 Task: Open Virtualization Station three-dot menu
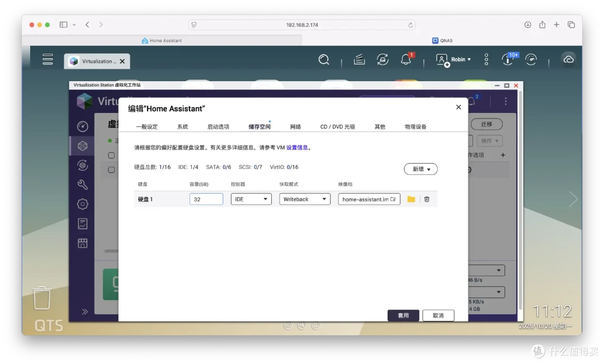(x=506, y=101)
